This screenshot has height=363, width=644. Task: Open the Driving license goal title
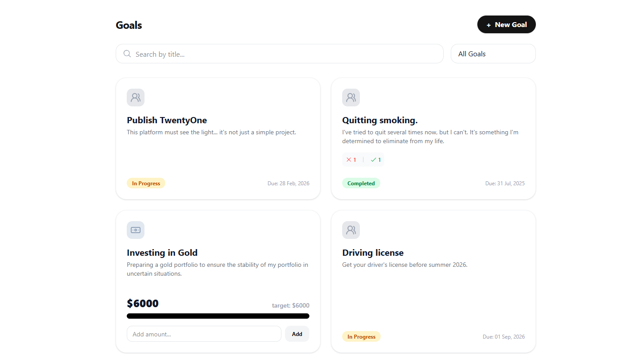tap(373, 253)
